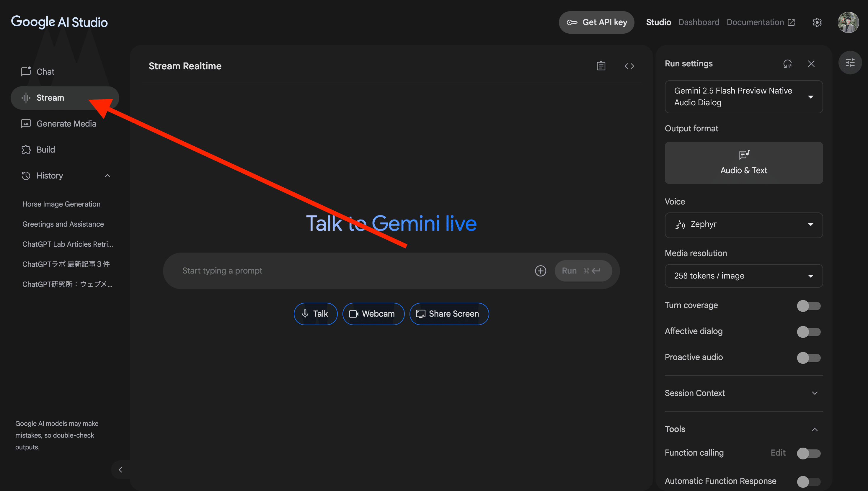Expand the Session Context section
Screen dimensions: 868x491
coord(743,393)
